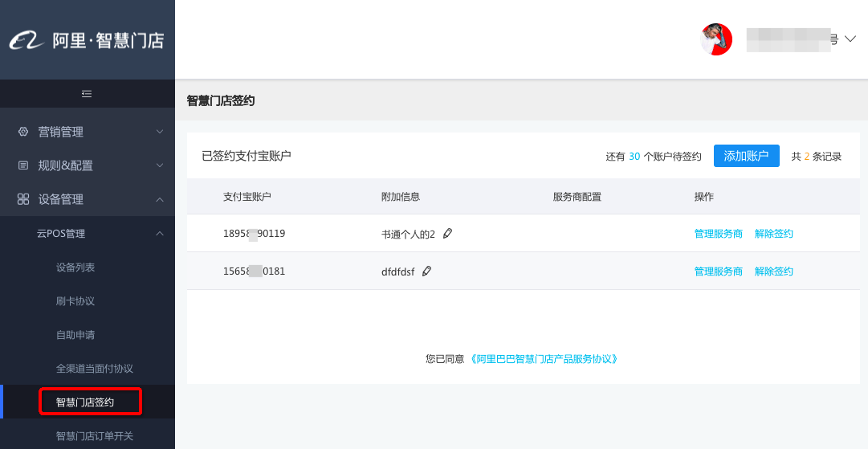Click the 已签约支付宝账户 section title
Viewport: 868px width, 449px height.
point(247,156)
